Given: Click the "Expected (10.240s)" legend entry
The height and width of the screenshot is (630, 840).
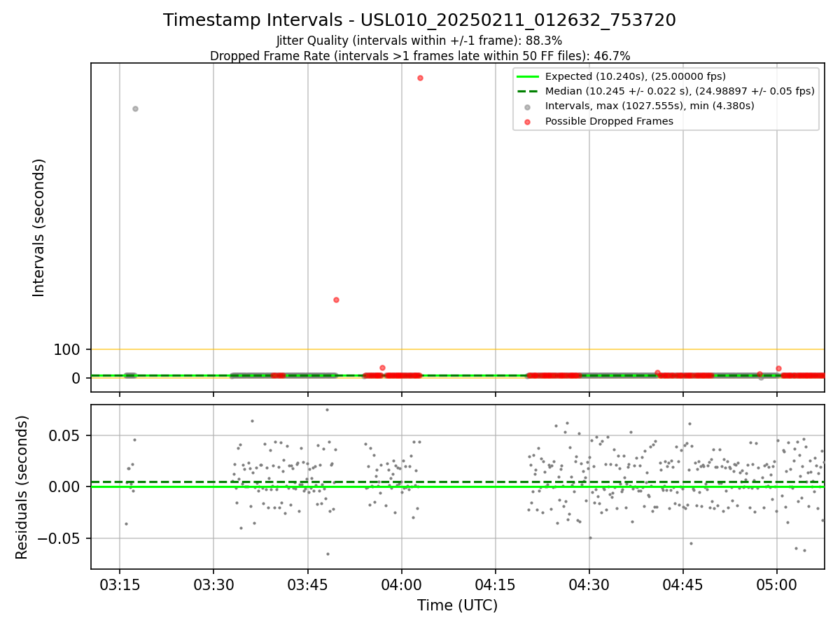Looking at the screenshot, I should pyautogui.click(x=635, y=76).
